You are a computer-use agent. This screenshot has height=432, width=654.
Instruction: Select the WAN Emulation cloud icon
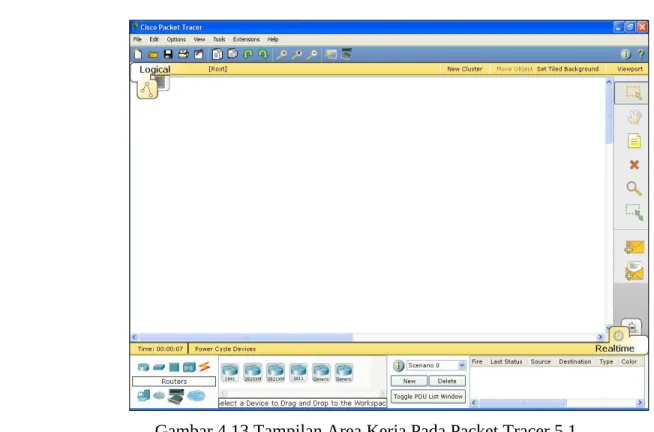click(x=159, y=395)
